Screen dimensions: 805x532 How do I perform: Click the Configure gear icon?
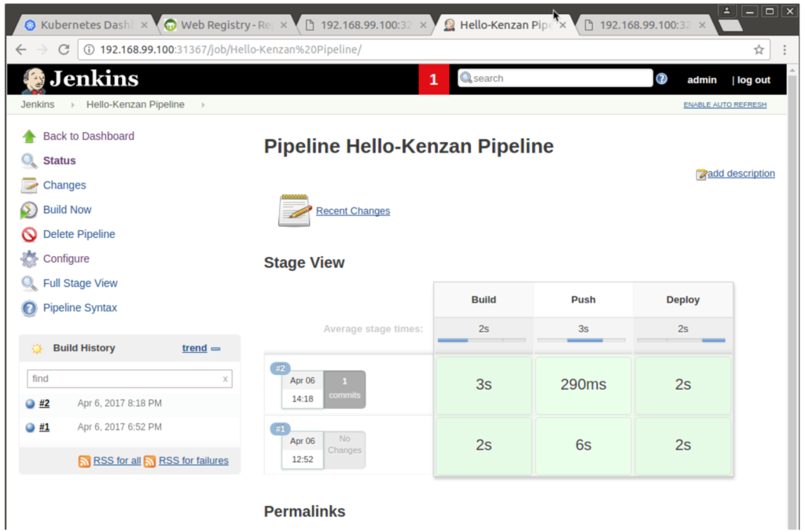pos(29,259)
